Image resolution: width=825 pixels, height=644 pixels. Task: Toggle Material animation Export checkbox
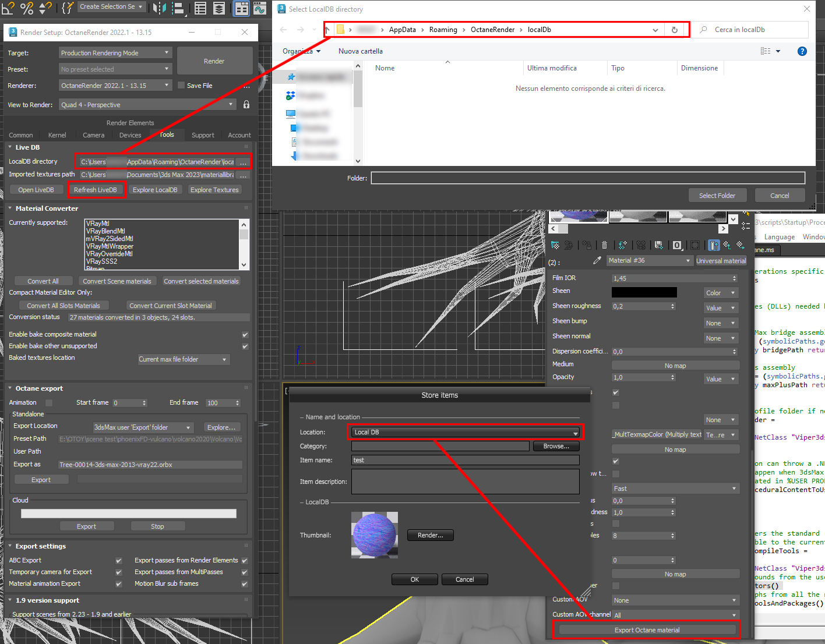119,584
